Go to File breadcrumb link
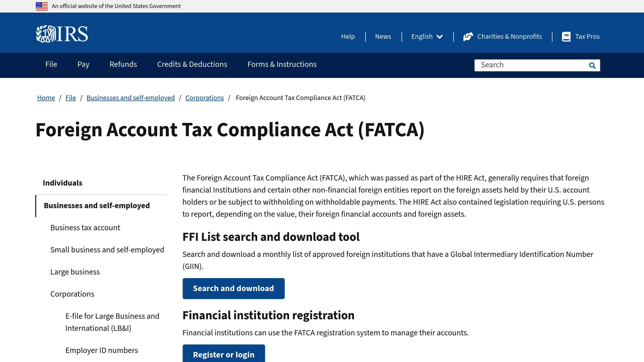644x362 pixels. (71, 98)
